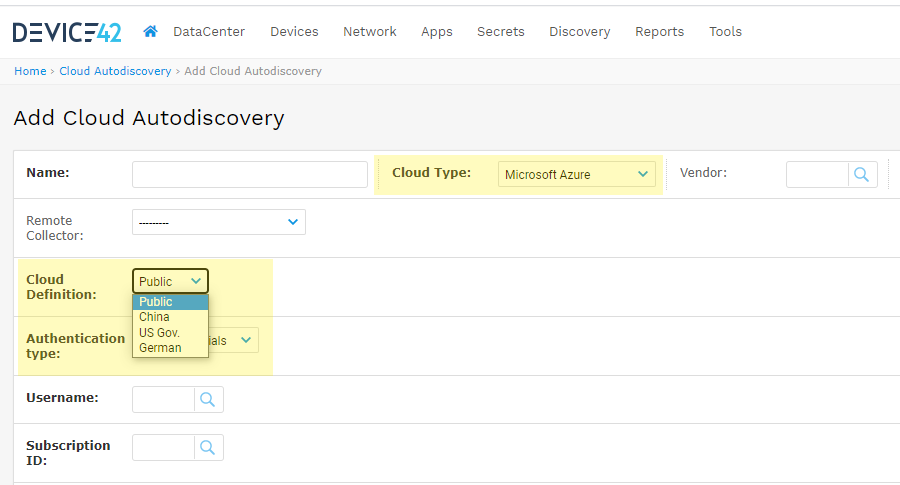This screenshot has height=485, width=900.
Task: Expand the Cloud Type dropdown
Action: 576,174
